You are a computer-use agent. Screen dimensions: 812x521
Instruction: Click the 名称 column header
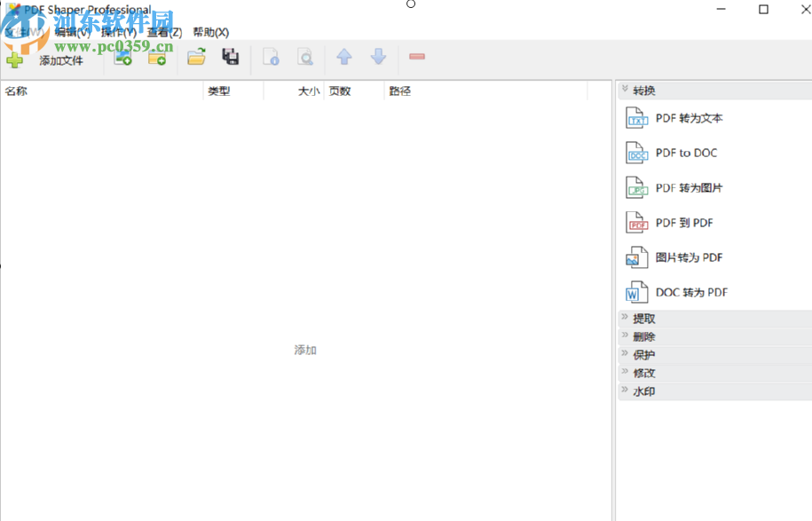tap(16, 90)
